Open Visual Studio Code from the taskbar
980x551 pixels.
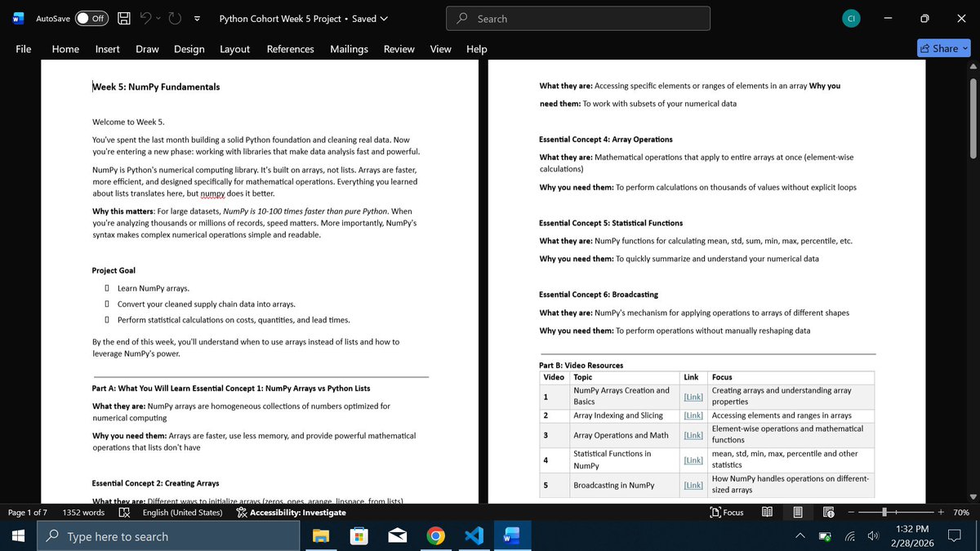pyautogui.click(x=474, y=536)
